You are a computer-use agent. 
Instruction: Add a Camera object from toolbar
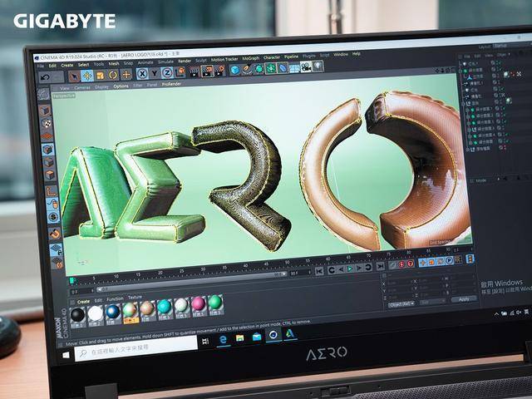point(307,66)
